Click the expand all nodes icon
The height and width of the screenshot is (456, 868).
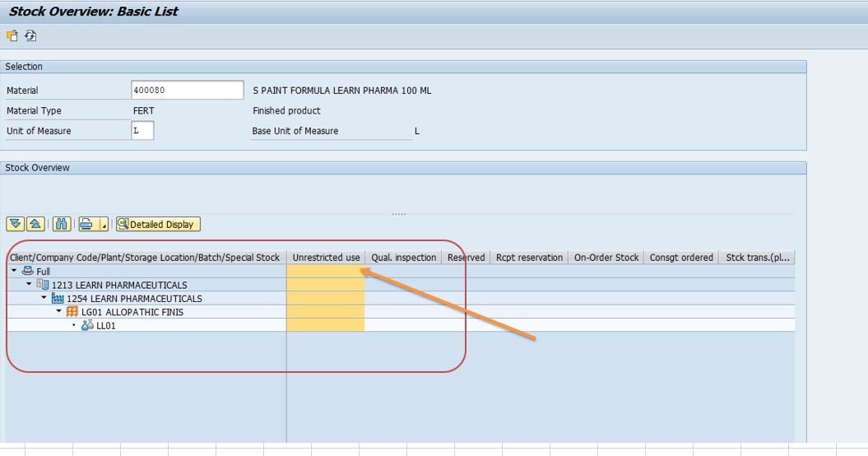16,224
